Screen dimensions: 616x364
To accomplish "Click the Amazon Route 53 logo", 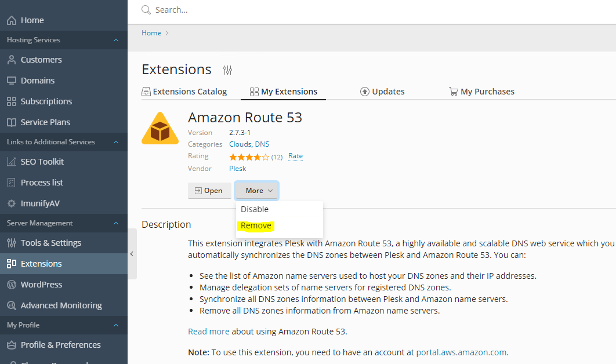I will point(160,128).
